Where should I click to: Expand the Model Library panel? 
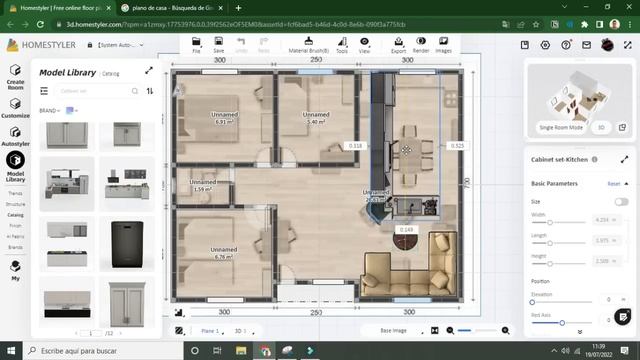click(149, 71)
